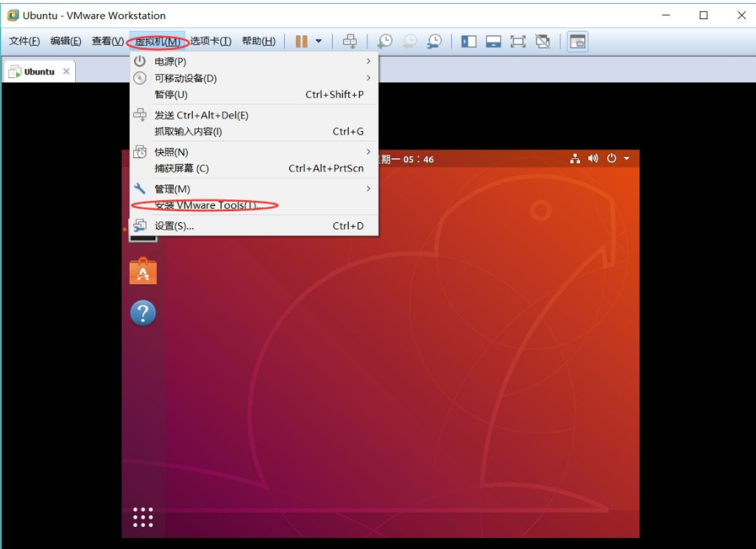Image resolution: width=756 pixels, height=549 pixels.
Task: Expand the 可移动设备(D) submenu
Action: click(254, 78)
